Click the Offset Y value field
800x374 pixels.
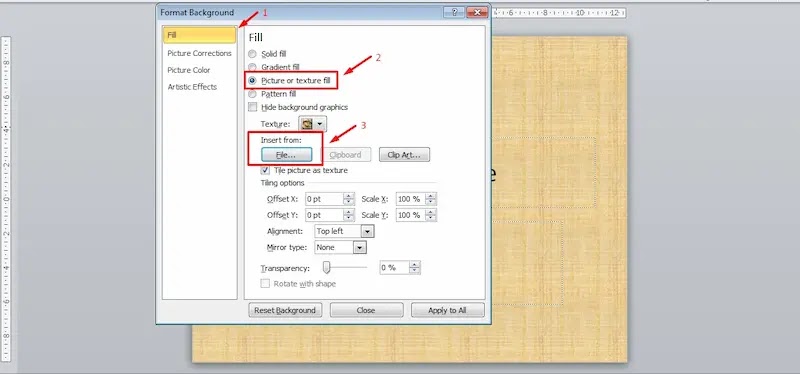point(324,215)
